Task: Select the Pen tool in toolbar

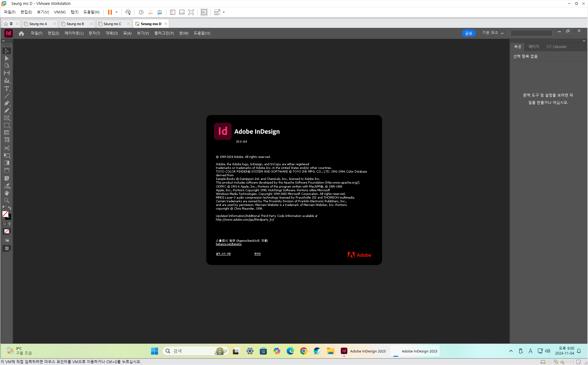Action: (x=6, y=103)
